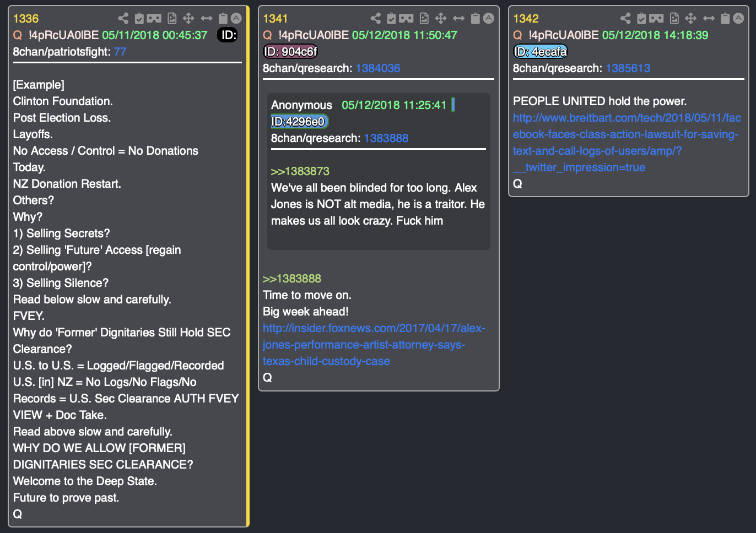Open qresearch thread link 1385613
Image resolution: width=756 pixels, height=533 pixels.
pyautogui.click(x=628, y=68)
